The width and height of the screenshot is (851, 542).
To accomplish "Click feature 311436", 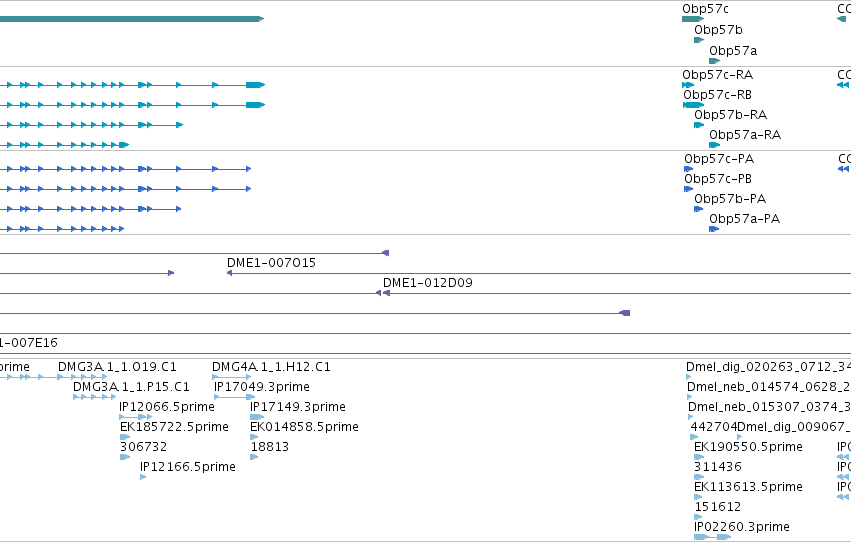I will click(699, 477).
